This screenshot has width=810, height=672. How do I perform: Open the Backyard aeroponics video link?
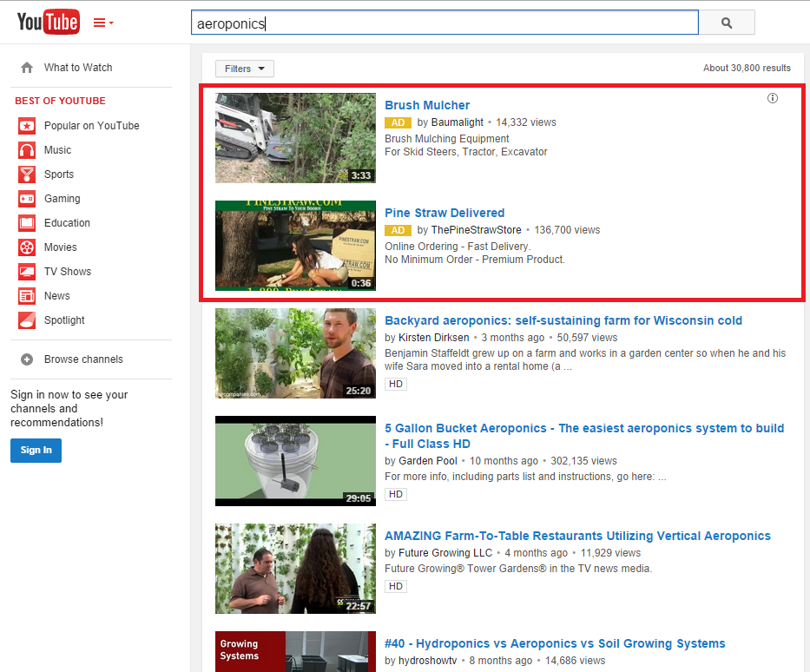(x=563, y=320)
